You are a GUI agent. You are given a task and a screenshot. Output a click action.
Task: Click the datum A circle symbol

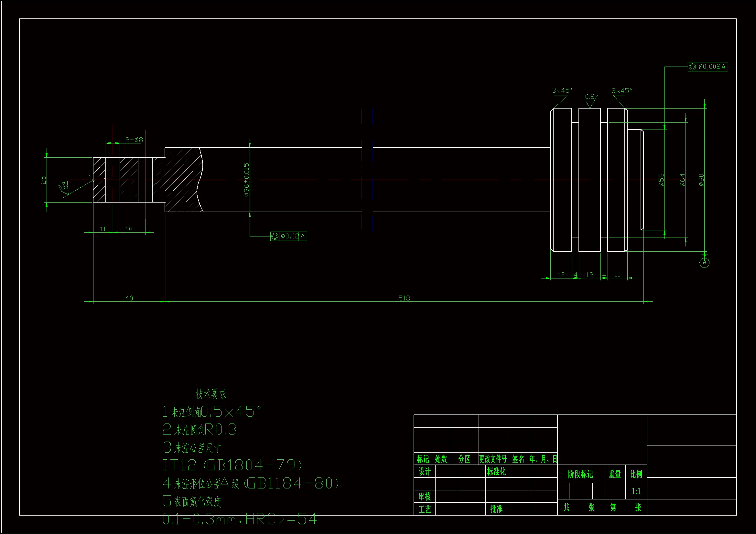pos(704,263)
